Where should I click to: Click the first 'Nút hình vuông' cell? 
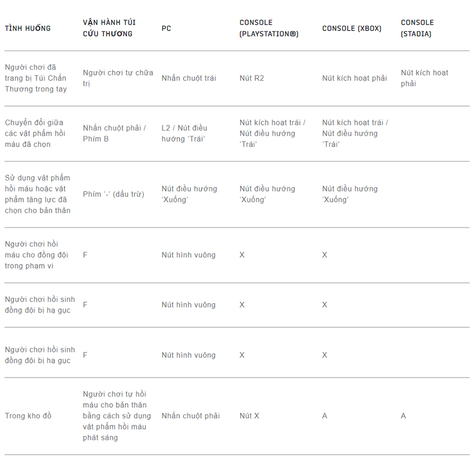click(188, 255)
